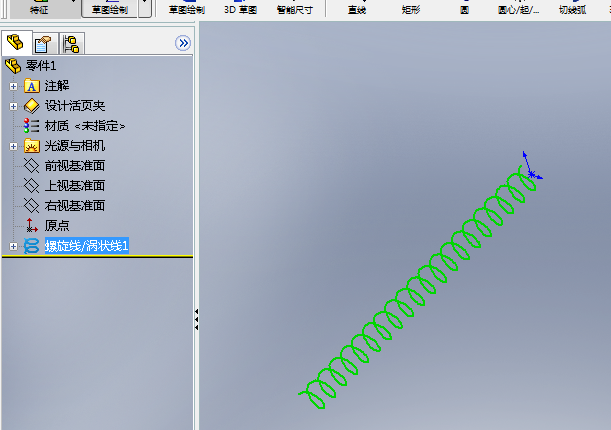Expand the 光源与相机 node
The image size is (611, 430).
pyautogui.click(x=13, y=146)
